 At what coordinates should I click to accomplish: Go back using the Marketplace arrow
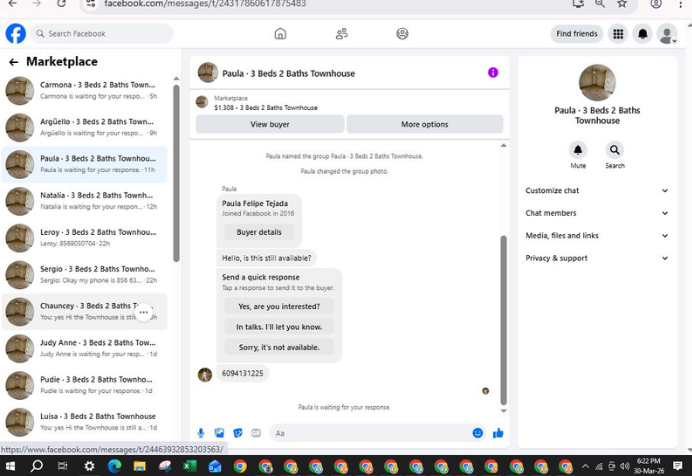[14, 62]
